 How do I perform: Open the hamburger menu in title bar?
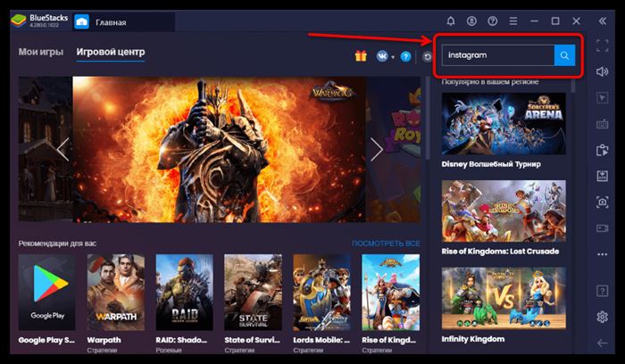click(513, 21)
